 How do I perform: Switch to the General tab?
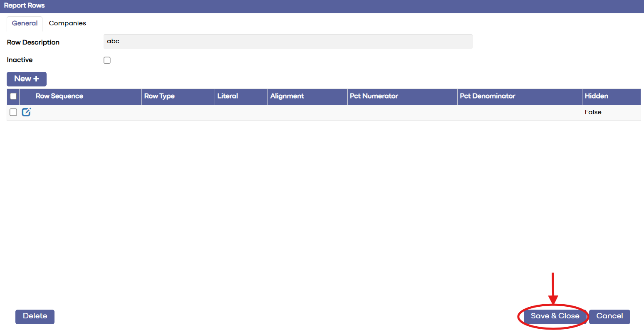25,23
